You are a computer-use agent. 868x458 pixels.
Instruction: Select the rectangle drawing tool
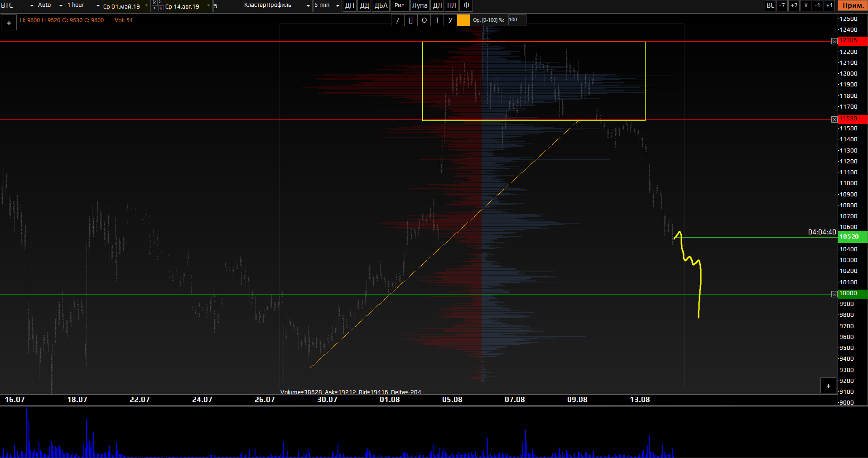(x=410, y=20)
